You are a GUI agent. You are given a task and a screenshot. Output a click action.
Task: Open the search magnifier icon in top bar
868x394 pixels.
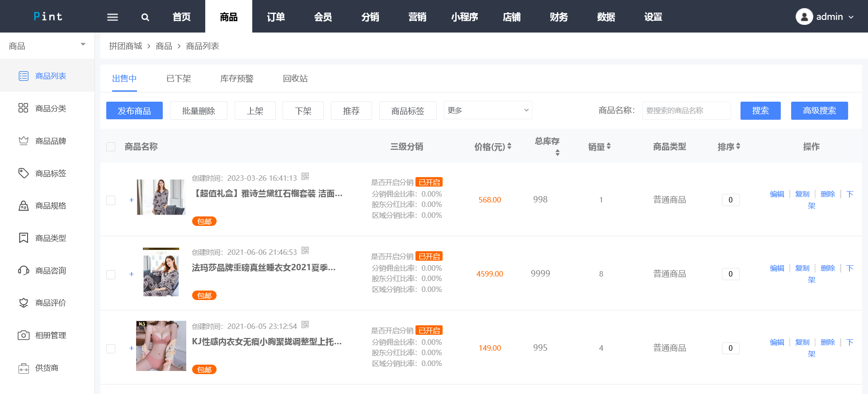[145, 17]
